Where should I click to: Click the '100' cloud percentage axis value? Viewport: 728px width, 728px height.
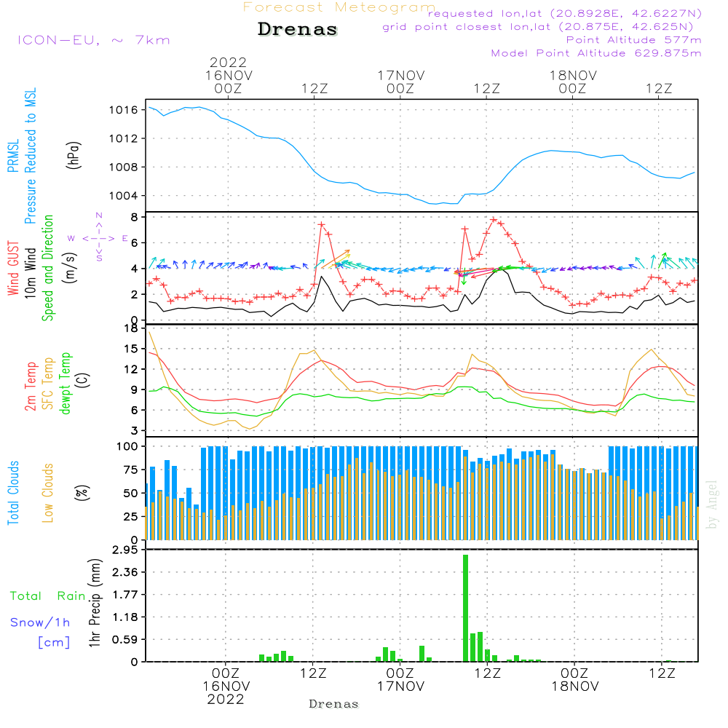[127, 447]
